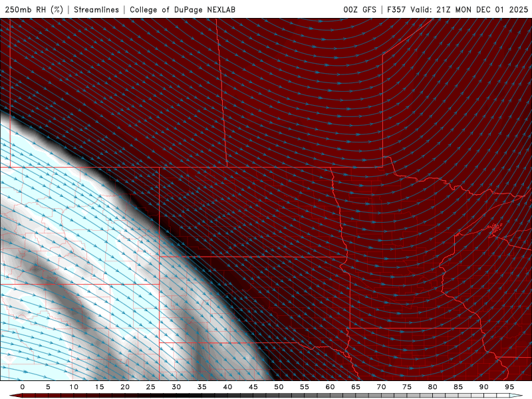Click the colorbar label '45'
Viewport: 532px width, 399px height.
point(253,387)
